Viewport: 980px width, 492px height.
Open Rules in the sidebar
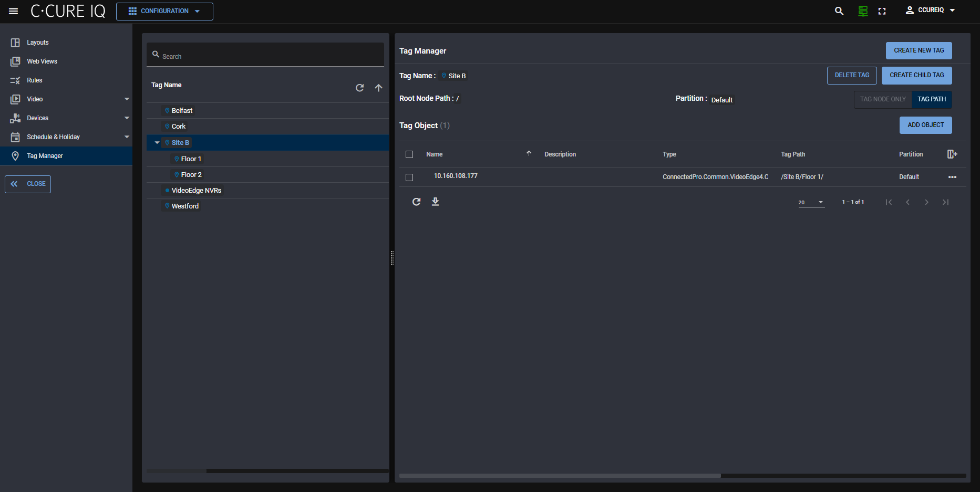pyautogui.click(x=34, y=80)
